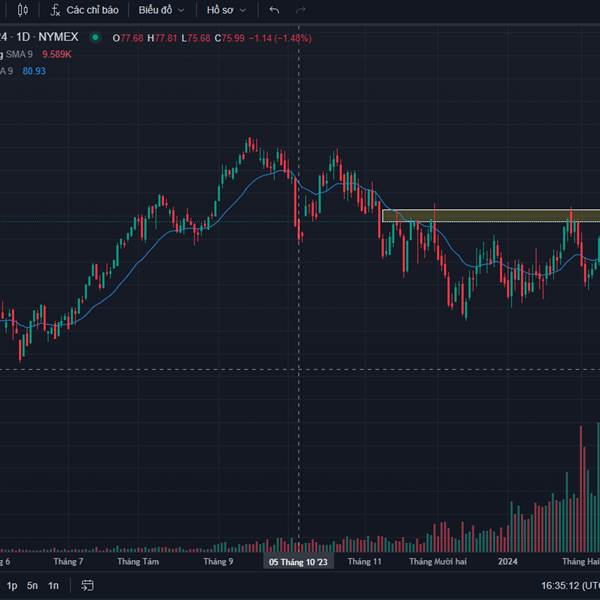
Task: Click the SMA 9 volume legend
Action: [22, 54]
